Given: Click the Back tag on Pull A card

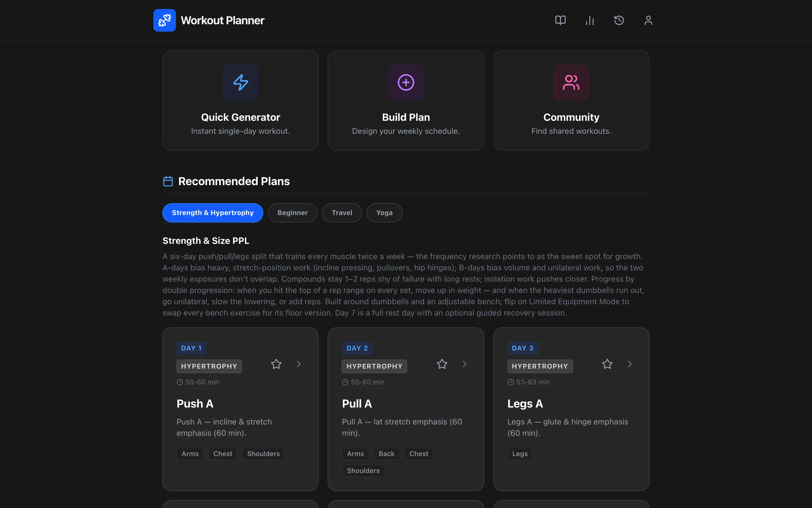Looking at the screenshot, I should click(x=387, y=454).
